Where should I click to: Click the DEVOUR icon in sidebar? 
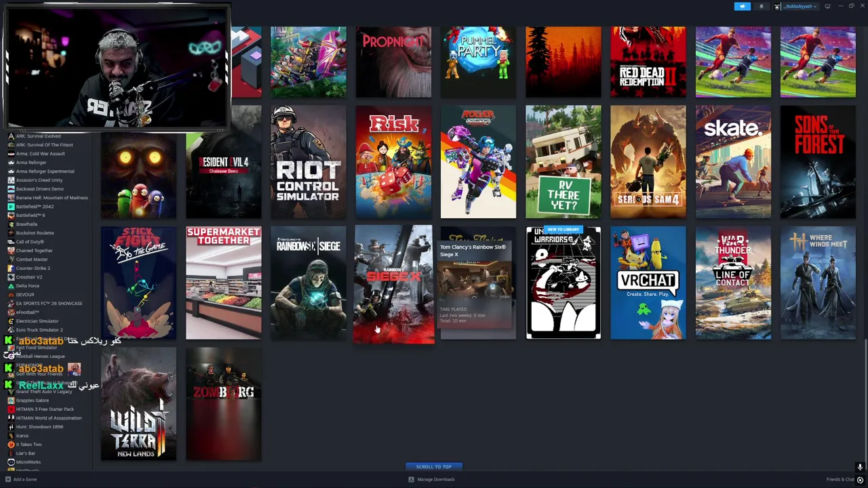tap(11, 295)
